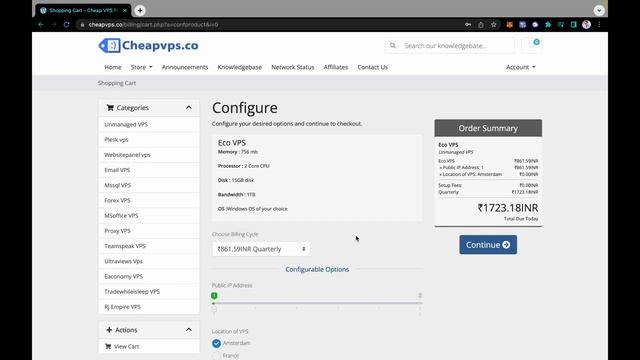640x360 pixels.
Task: Click the browser forward arrow
Action: pyautogui.click(x=53, y=24)
